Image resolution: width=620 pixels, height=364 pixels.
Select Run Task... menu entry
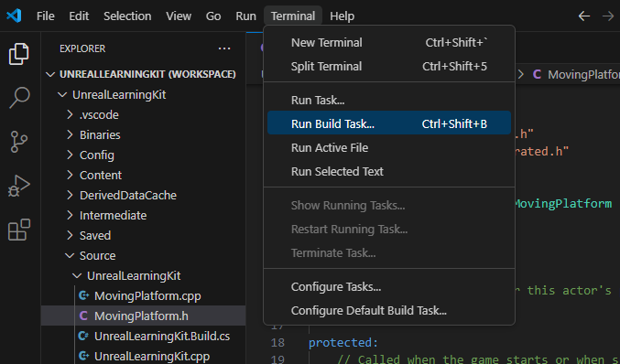coord(389,101)
